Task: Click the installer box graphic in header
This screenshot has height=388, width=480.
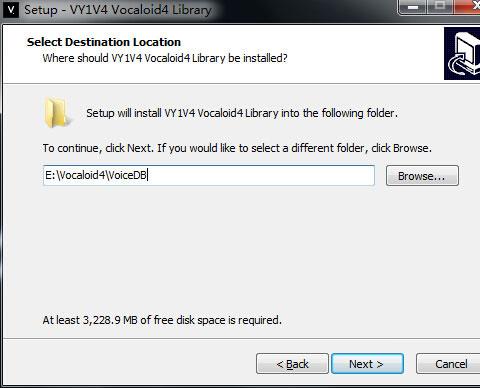Action: (462, 54)
